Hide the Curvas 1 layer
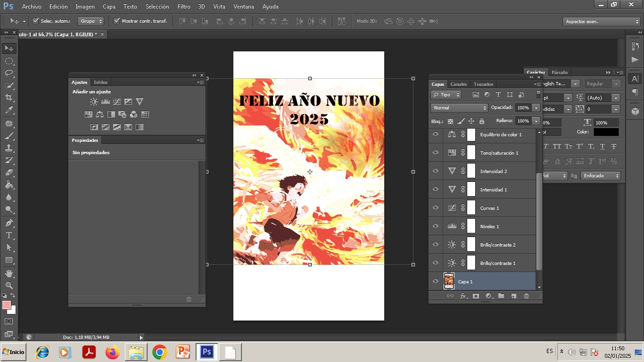 436,208
